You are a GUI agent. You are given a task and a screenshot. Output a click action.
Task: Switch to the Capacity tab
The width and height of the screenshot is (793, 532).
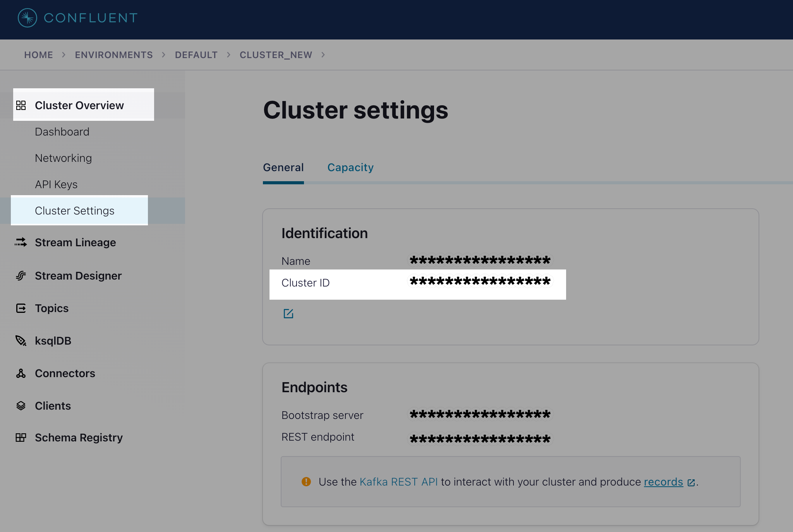(x=350, y=167)
